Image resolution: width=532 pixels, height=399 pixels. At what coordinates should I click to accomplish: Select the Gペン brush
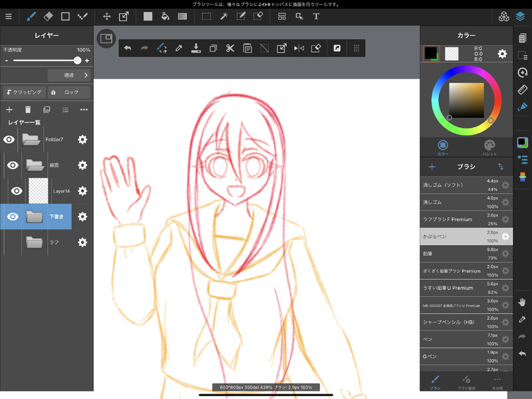coord(466,356)
